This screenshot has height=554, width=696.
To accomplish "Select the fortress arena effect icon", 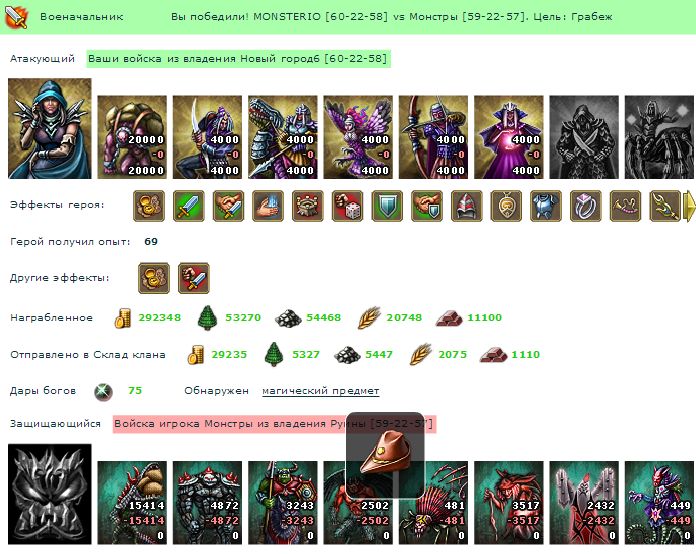I will click(x=308, y=206).
